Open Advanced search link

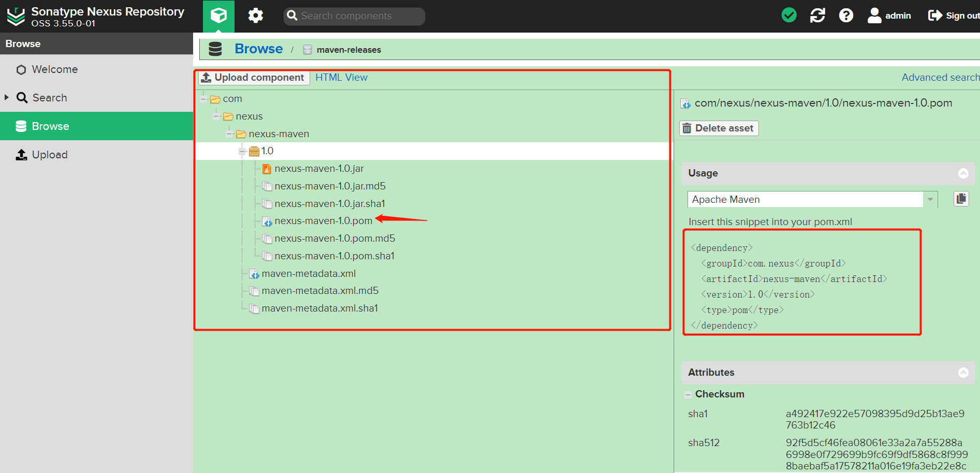click(940, 78)
